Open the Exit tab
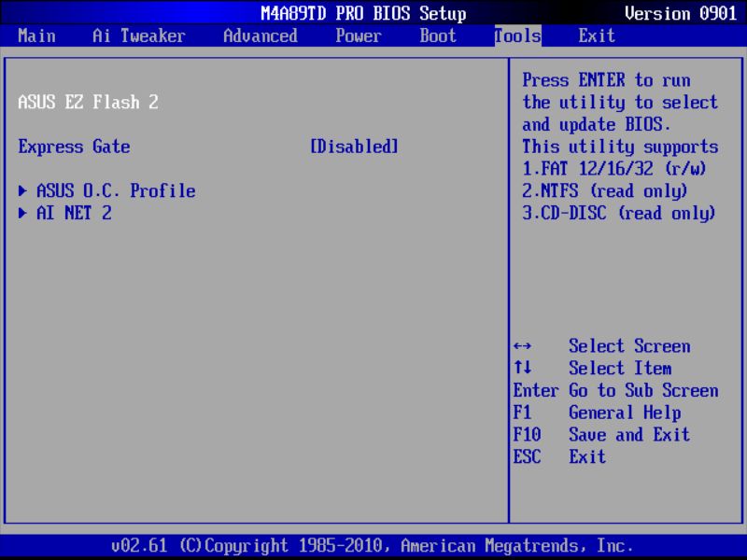 coord(596,35)
